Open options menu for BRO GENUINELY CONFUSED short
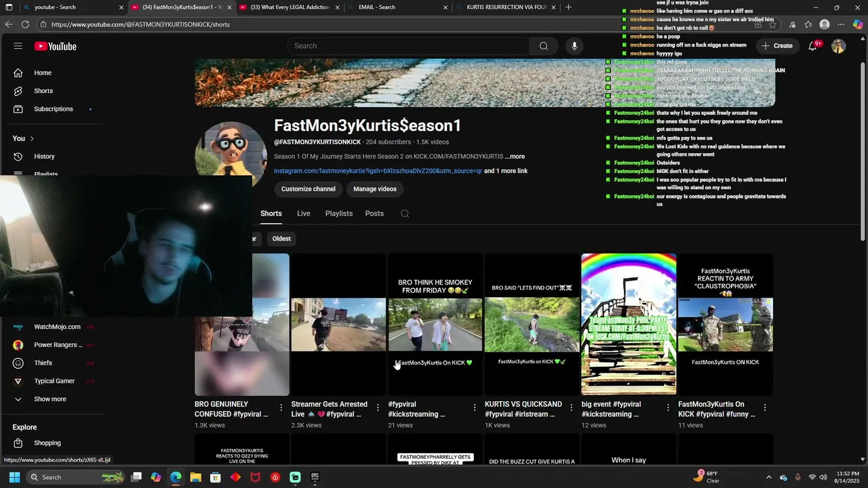This screenshot has width=868, height=488. coord(281,408)
